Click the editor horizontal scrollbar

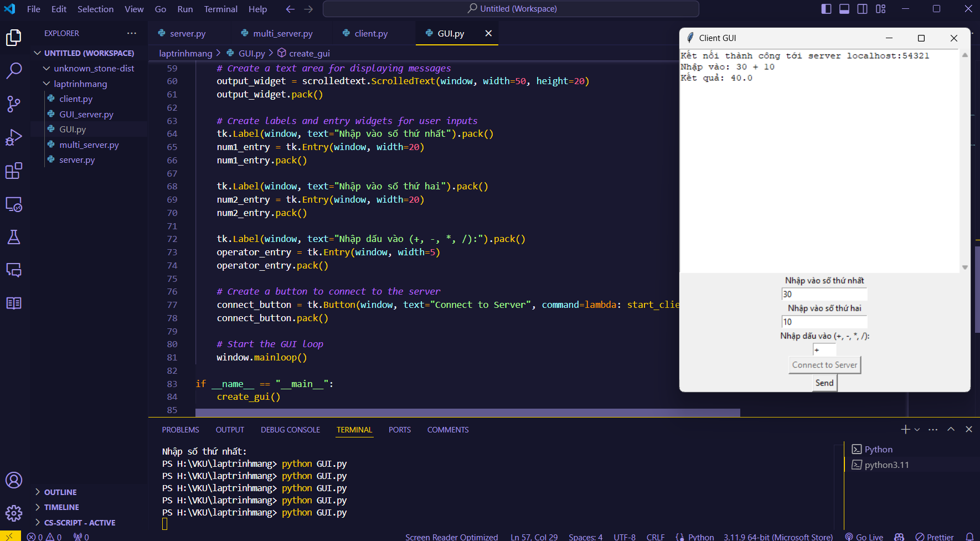pyautogui.click(x=467, y=413)
